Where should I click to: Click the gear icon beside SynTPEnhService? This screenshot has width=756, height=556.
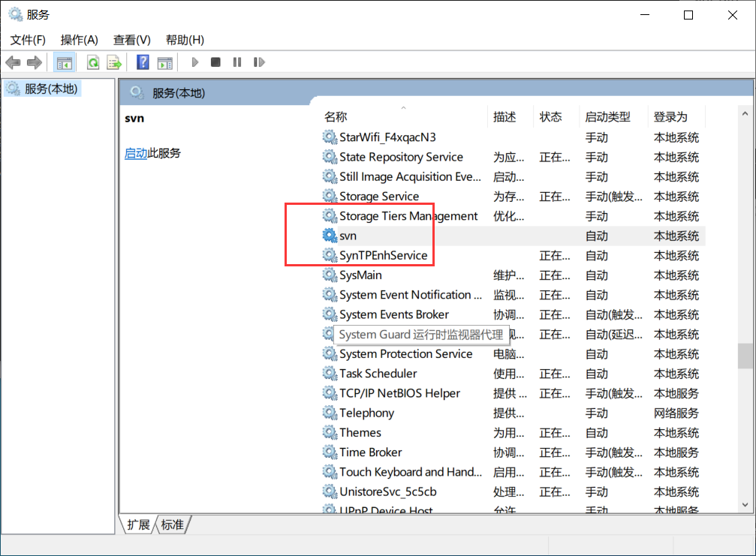coord(330,255)
